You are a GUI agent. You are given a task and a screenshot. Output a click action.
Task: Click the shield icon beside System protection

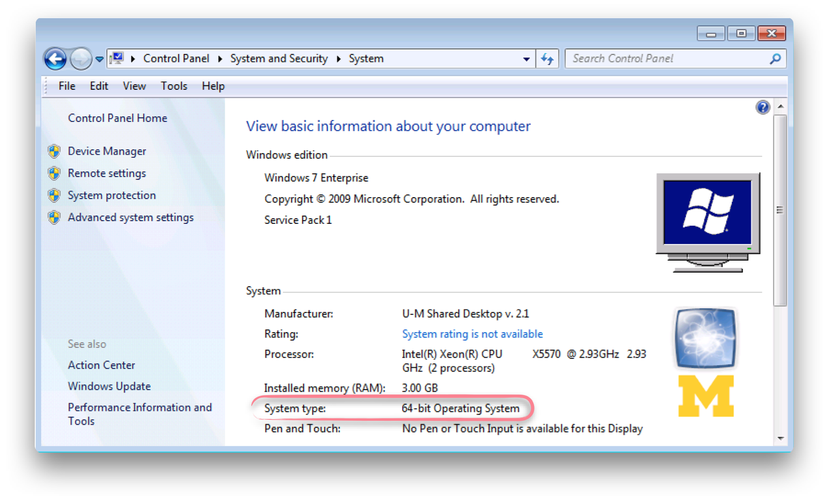(54, 196)
